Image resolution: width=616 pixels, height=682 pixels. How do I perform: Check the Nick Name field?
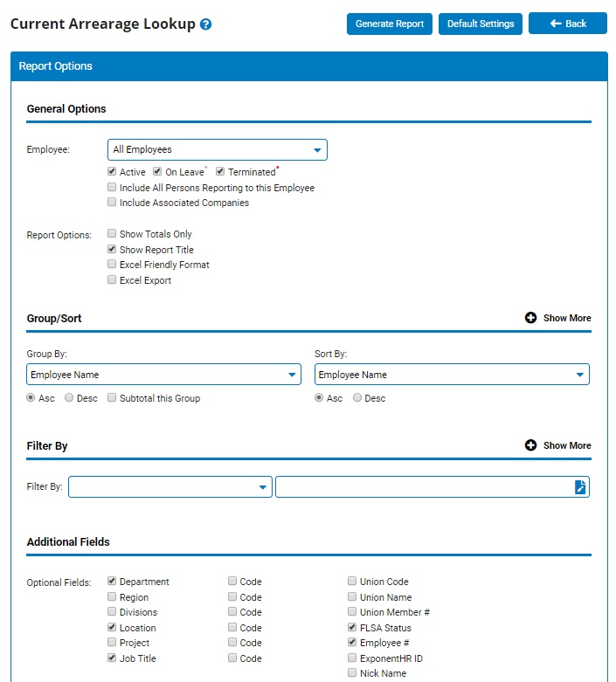(x=352, y=672)
